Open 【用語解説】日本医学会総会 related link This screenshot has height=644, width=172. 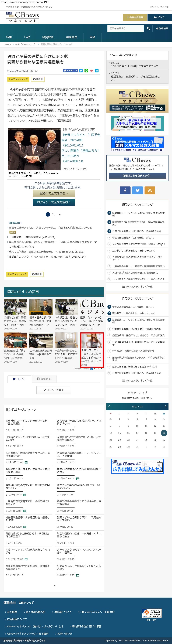pos(32,237)
